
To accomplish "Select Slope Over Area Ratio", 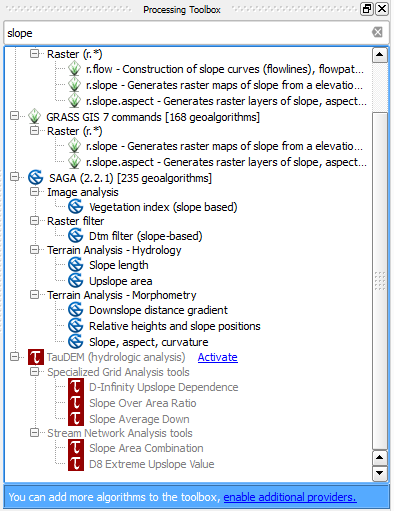I will (143, 403).
